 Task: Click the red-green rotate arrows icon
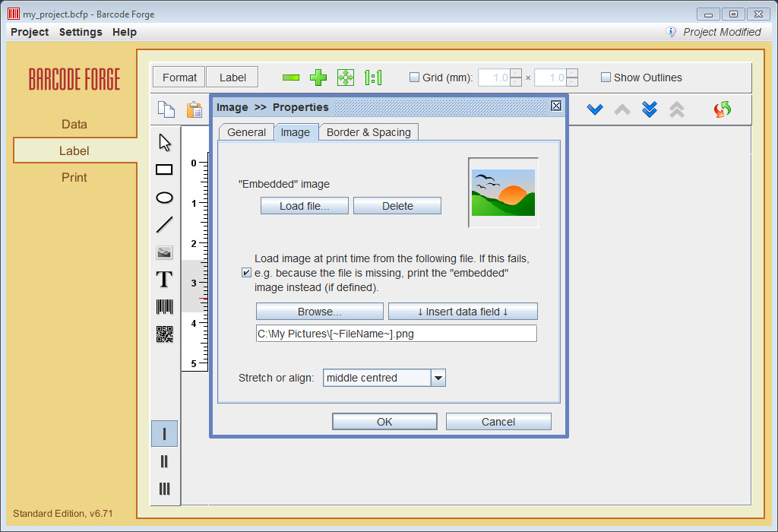pos(723,109)
